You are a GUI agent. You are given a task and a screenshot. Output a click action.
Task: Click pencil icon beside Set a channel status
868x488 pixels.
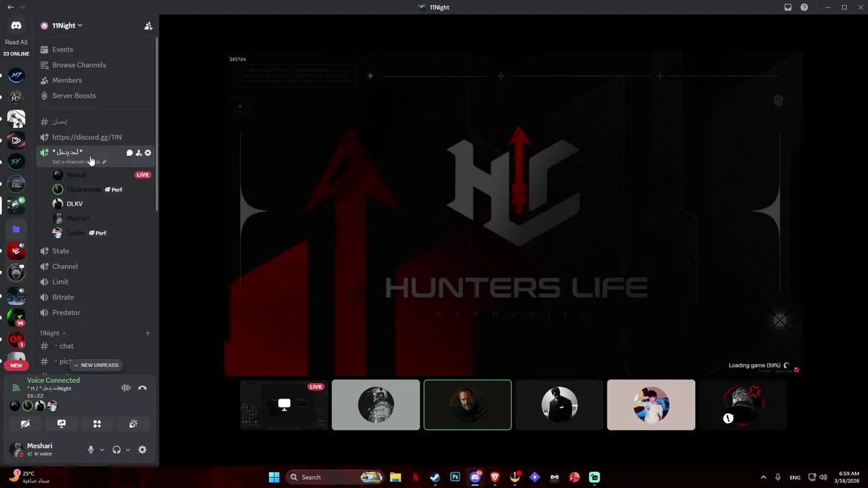[x=104, y=162]
